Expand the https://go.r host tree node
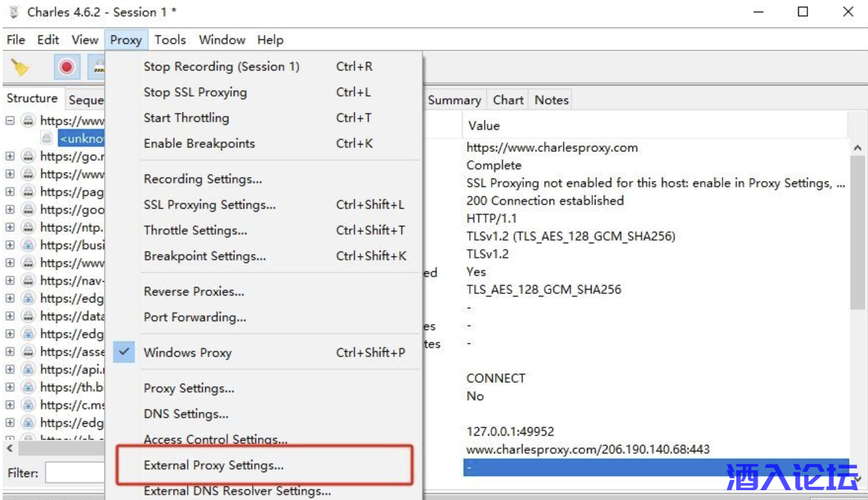Viewport: 868px width, 500px height. click(x=10, y=157)
